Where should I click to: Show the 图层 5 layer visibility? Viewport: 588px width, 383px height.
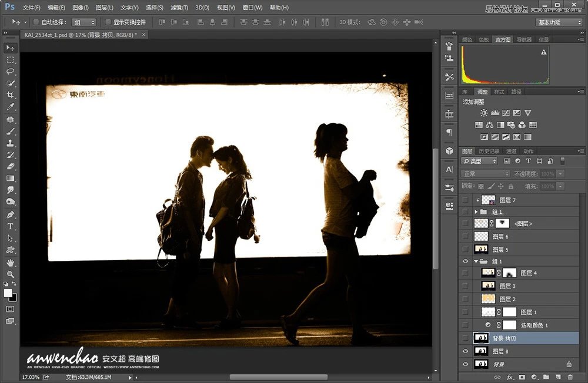coord(465,249)
